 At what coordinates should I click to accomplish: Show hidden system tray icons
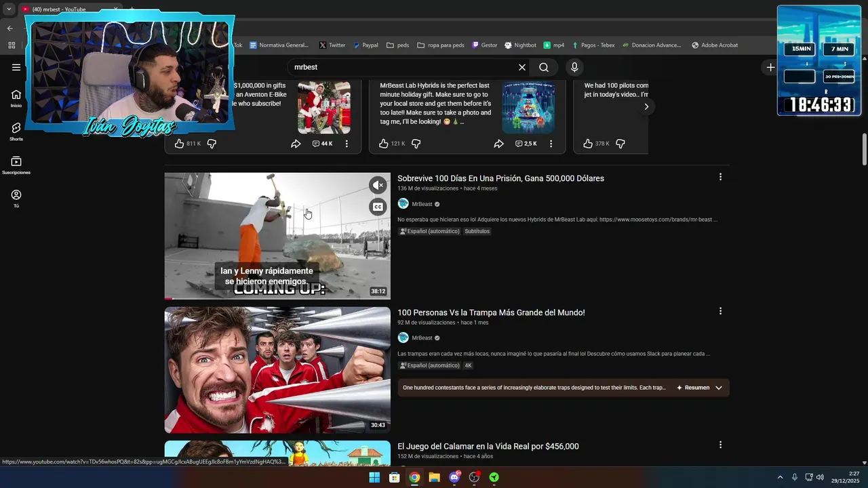pos(780,477)
